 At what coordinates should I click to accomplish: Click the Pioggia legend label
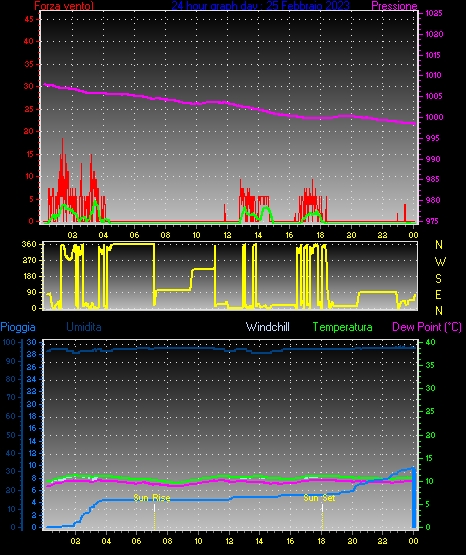pos(18,327)
